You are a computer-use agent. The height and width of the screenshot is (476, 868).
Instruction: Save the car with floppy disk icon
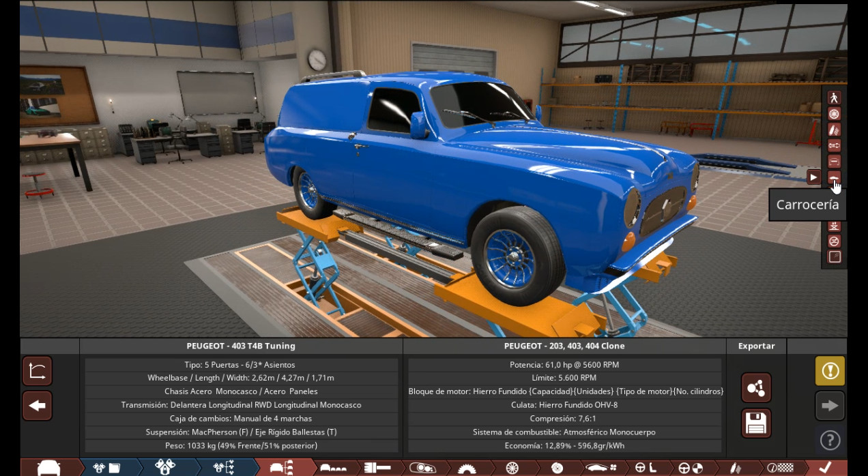756,423
